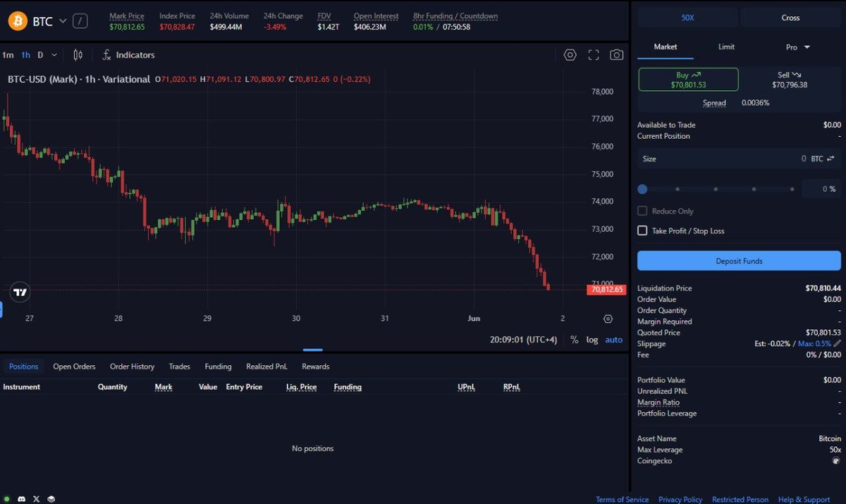This screenshot has height=504, width=846.
Task: Toggle fullscreen chart mode icon
Action: click(x=594, y=55)
